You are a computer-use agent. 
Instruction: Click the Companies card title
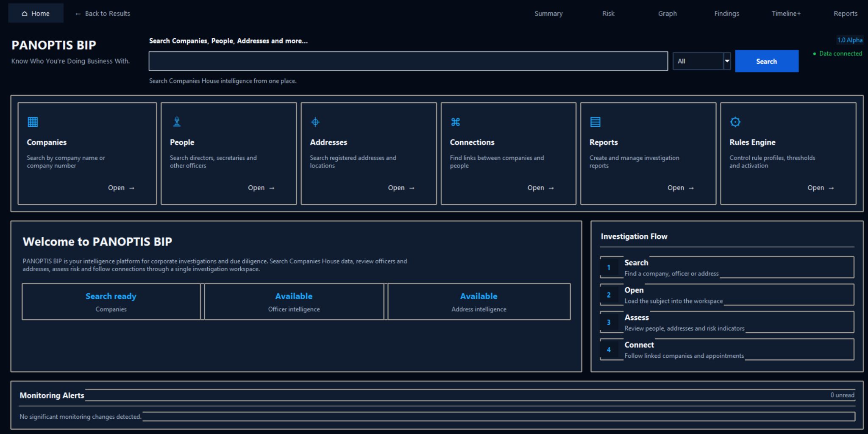click(47, 142)
